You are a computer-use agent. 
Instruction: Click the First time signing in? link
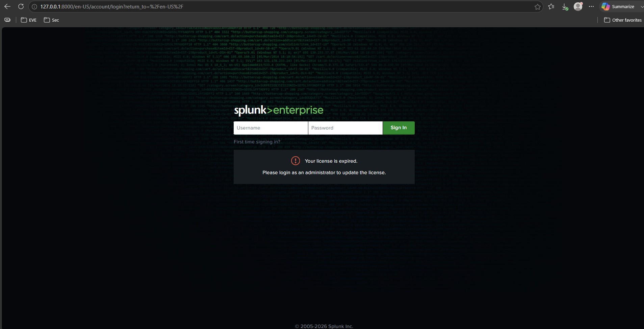point(257,142)
